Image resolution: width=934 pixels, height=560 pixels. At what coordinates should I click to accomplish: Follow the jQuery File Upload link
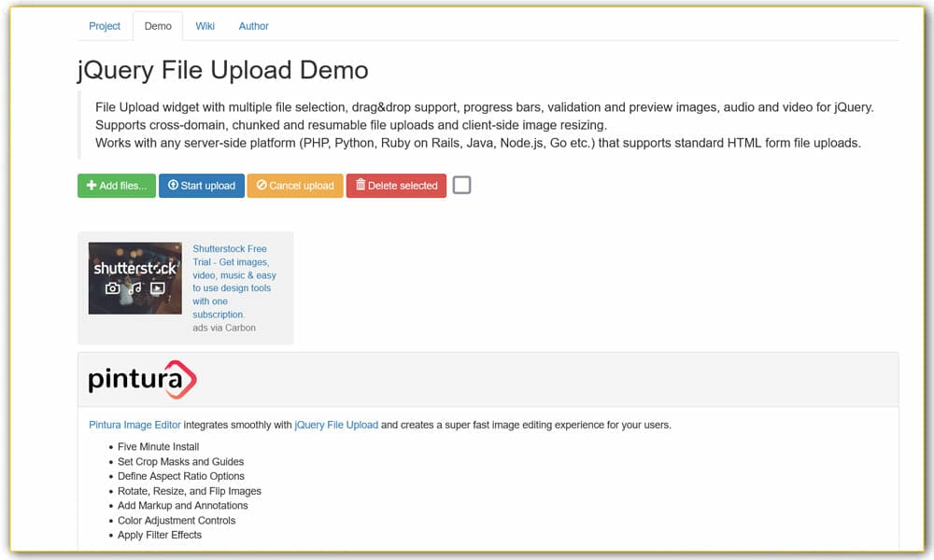click(338, 425)
